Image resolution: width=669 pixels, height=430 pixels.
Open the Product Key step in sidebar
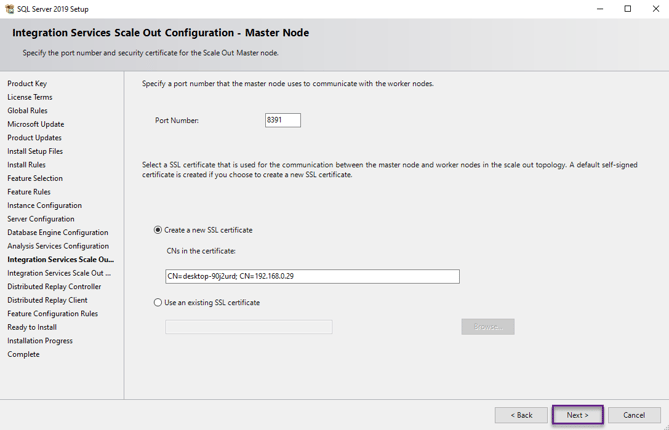coord(27,84)
